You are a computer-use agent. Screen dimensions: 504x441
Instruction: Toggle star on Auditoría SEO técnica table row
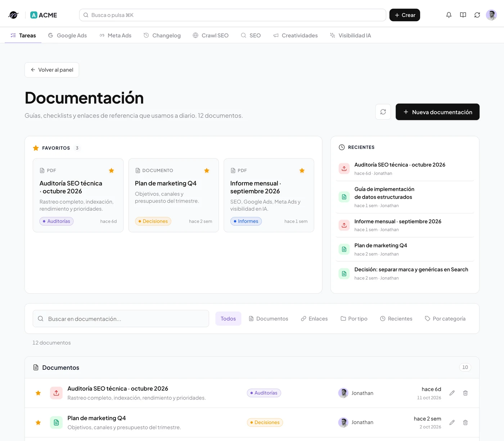(38, 393)
